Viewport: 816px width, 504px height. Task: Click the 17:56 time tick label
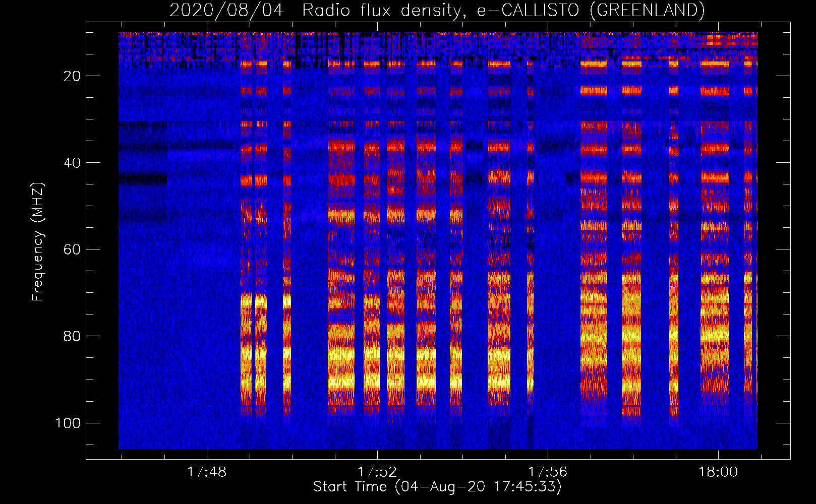click(x=548, y=472)
